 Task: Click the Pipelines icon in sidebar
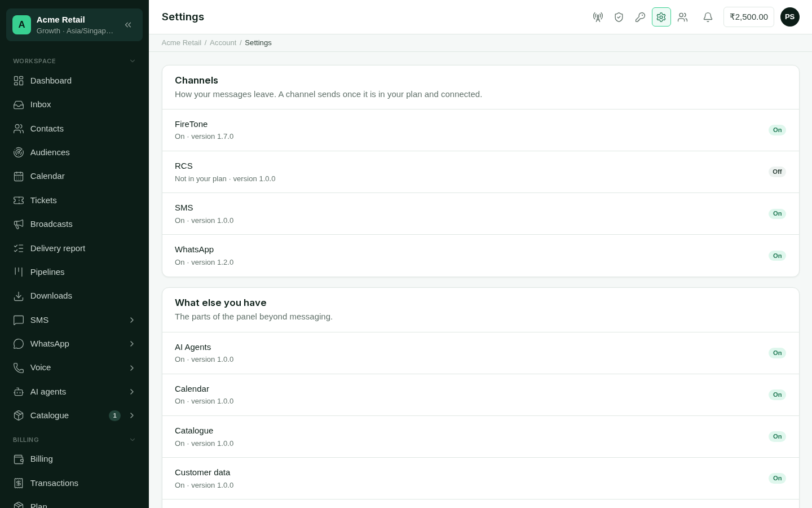tap(19, 272)
